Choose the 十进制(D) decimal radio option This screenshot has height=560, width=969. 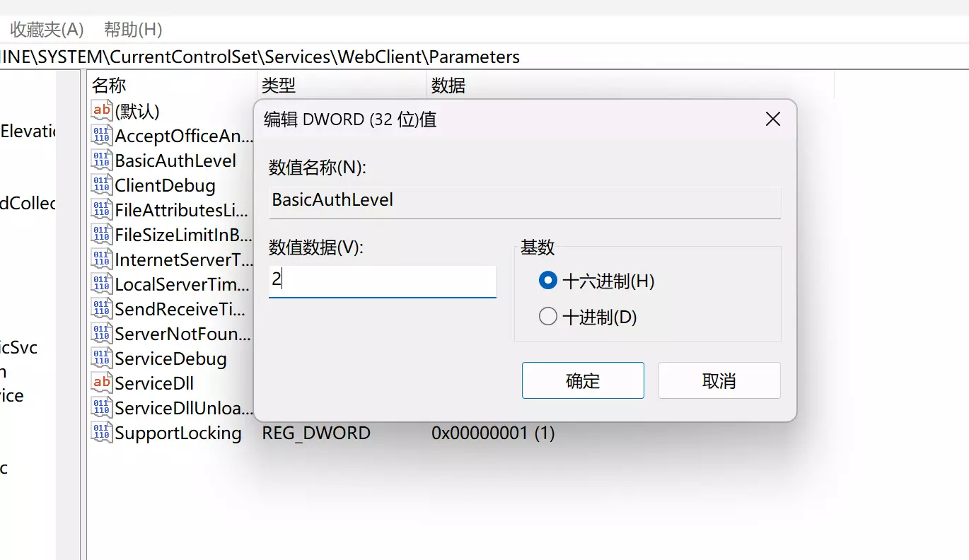[x=548, y=317]
